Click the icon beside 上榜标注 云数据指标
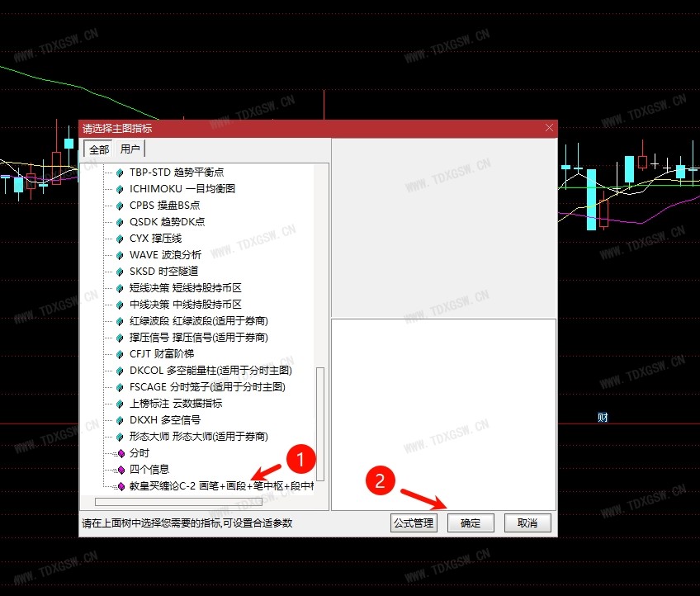Screen dimensions: 700x596 pos(120,404)
